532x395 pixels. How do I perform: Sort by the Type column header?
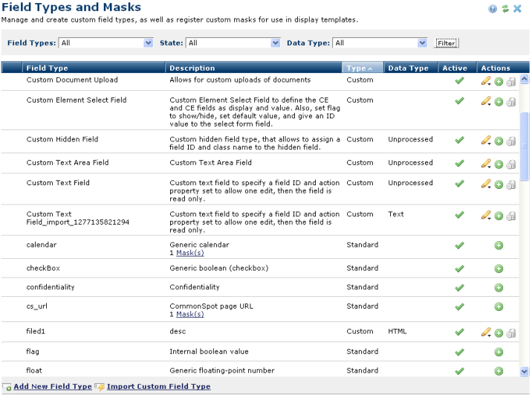(x=363, y=68)
